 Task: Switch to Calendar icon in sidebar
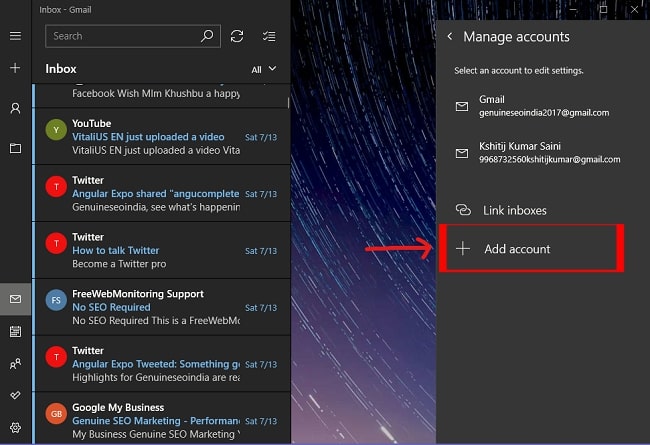click(15, 331)
